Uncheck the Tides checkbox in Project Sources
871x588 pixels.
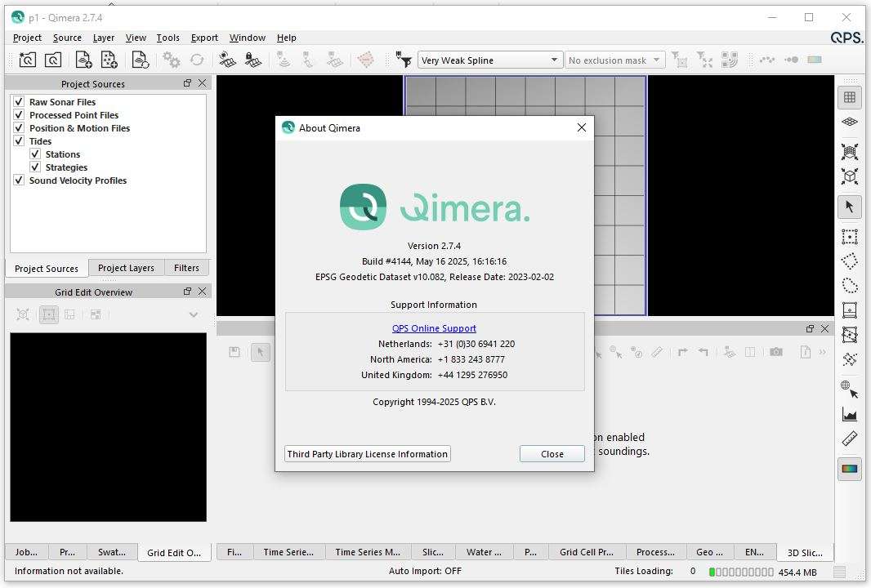[19, 140]
